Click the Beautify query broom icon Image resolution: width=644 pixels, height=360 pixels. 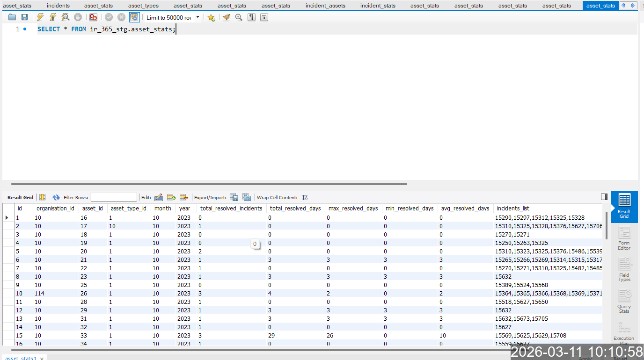tap(227, 17)
